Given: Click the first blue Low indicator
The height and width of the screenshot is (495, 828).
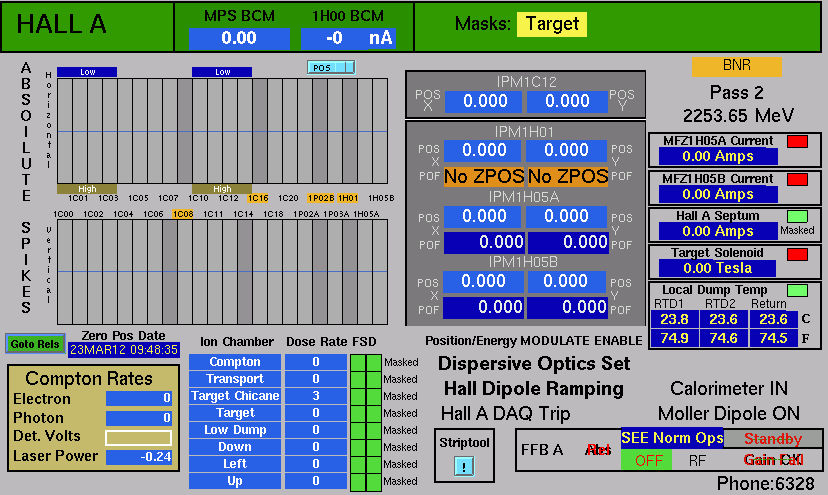Looking at the screenshot, I should (87, 72).
